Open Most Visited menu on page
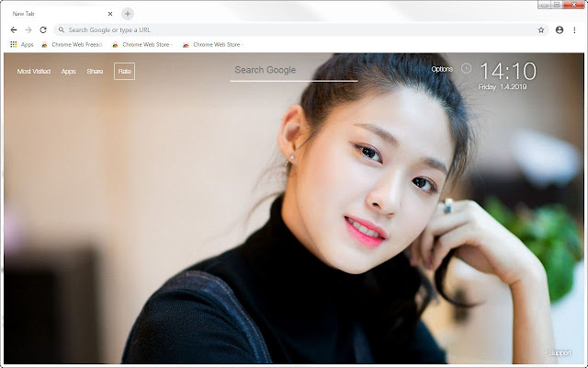The width and height of the screenshot is (588, 368). [34, 72]
